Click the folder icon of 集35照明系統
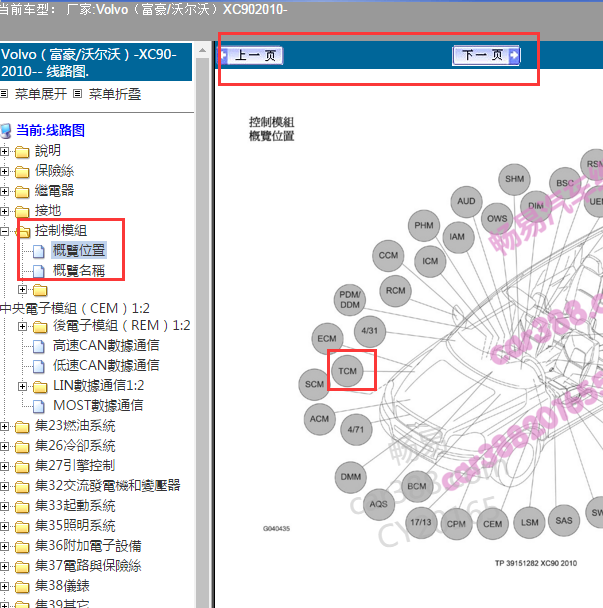The height and width of the screenshot is (608, 603). tap(22, 527)
